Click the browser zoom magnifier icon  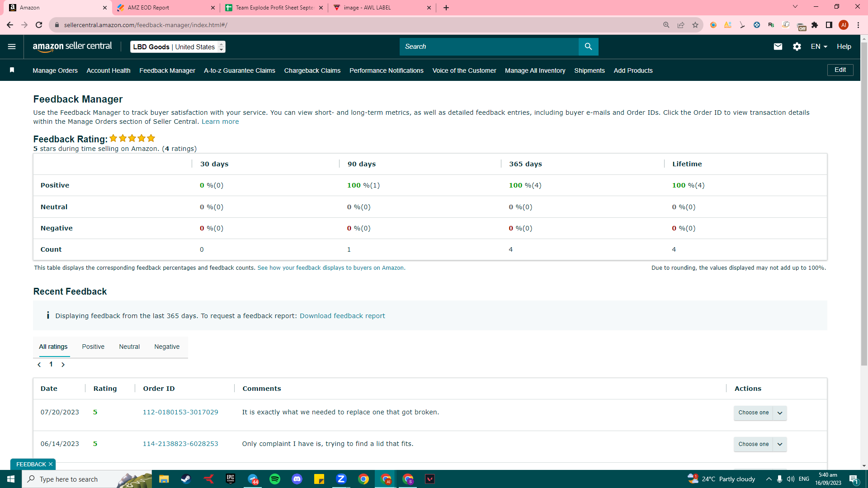[x=666, y=25]
